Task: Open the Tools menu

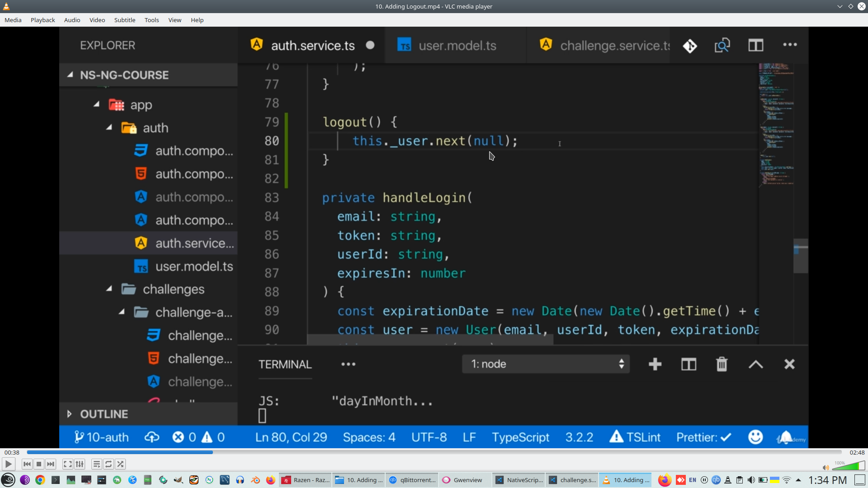Action: [151, 20]
